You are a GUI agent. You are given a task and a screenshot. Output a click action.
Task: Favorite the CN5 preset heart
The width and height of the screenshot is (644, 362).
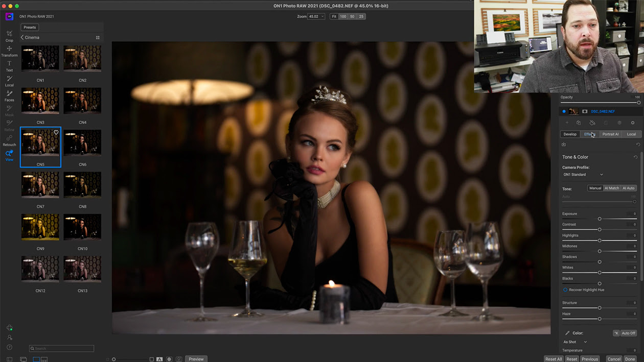pyautogui.click(x=56, y=132)
